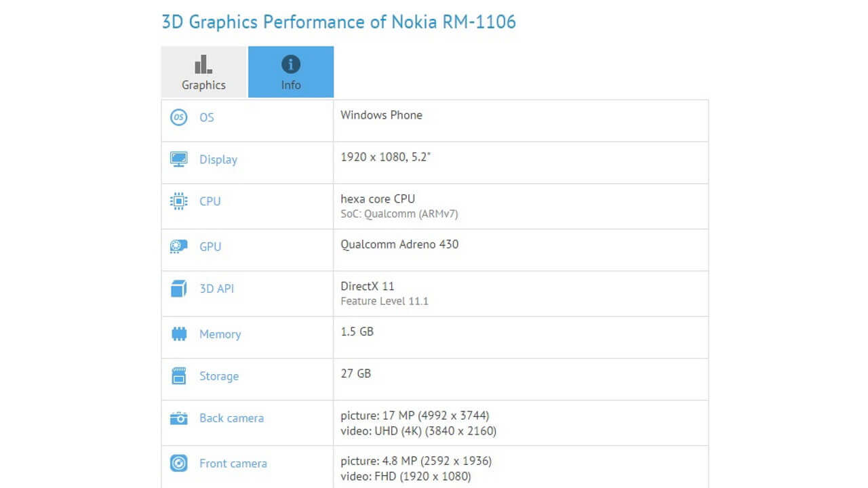Select the Qualcomm Adreno 430 value text
Screen dimensions: 868x488
(x=399, y=245)
